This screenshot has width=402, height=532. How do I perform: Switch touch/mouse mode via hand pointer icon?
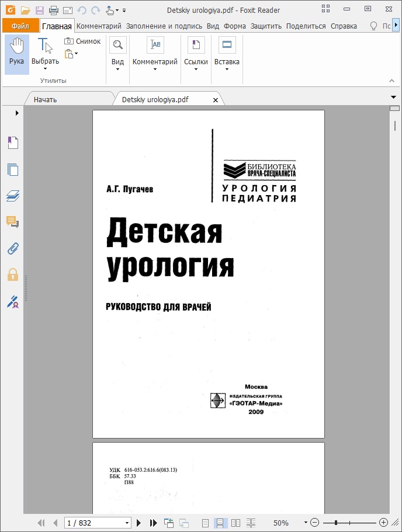point(110,11)
